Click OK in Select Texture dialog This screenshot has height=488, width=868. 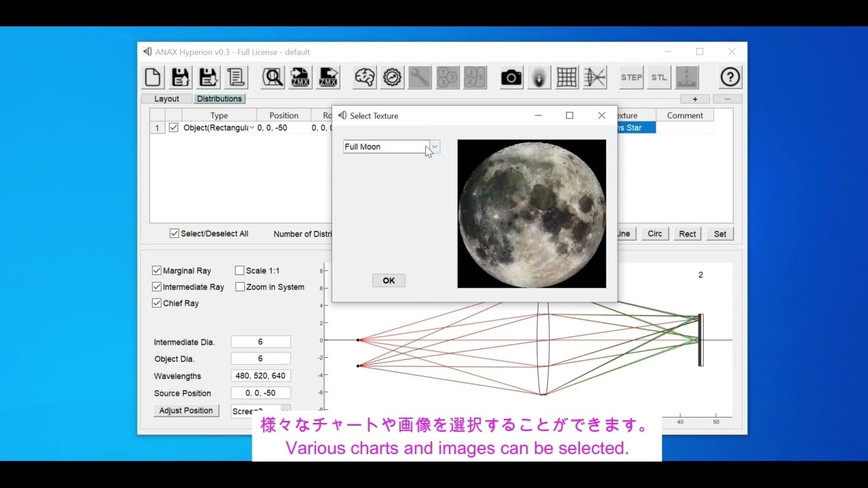pyautogui.click(x=389, y=281)
